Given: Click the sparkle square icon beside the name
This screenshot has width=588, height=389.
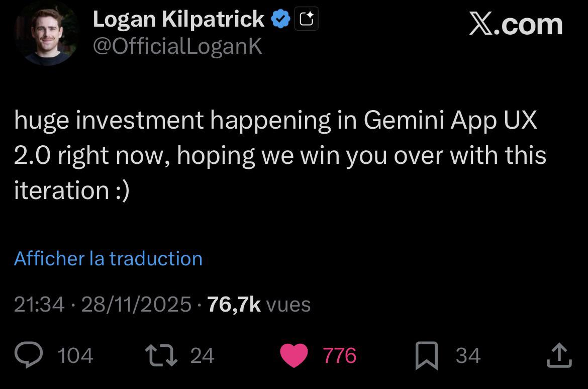Looking at the screenshot, I should [306, 20].
